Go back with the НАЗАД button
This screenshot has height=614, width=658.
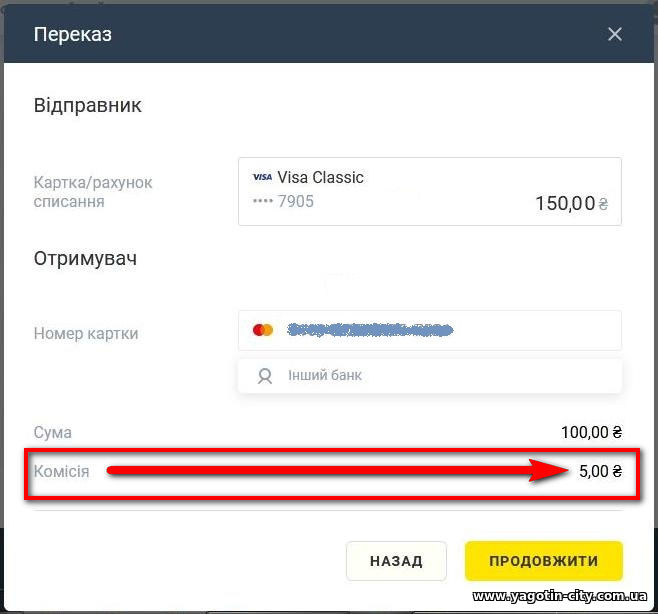[396, 561]
